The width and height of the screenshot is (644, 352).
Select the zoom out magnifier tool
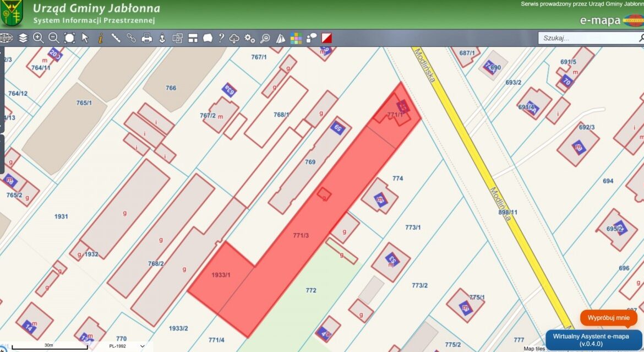(x=54, y=38)
